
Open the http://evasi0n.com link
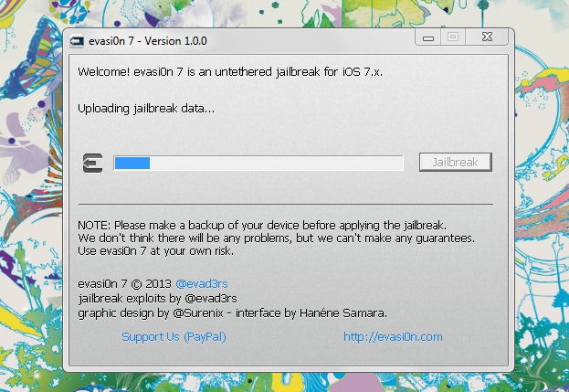pos(393,337)
